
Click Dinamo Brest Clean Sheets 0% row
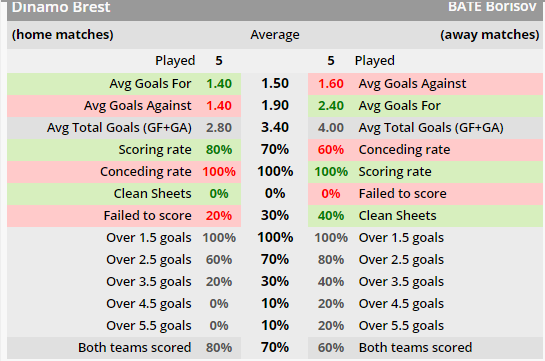click(x=124, y=194)
